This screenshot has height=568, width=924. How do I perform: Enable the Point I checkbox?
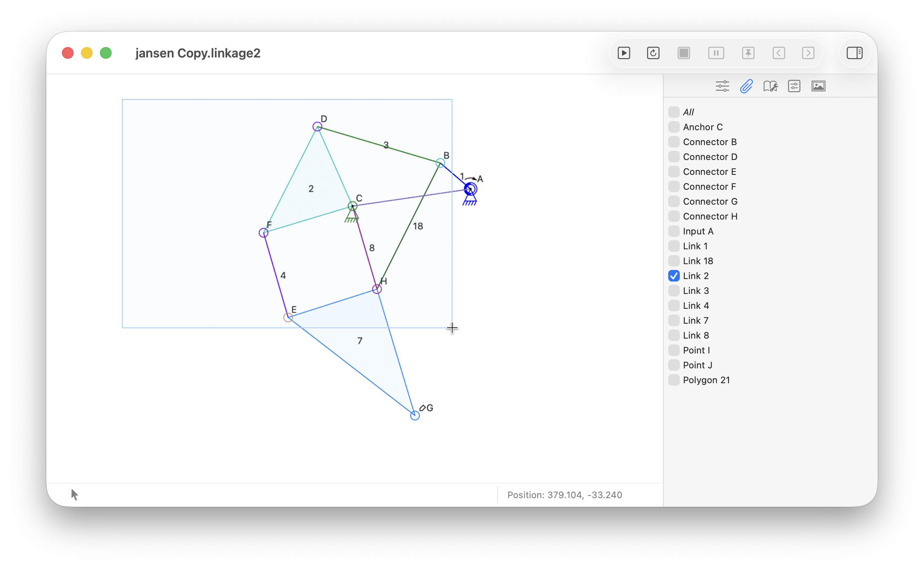pos(674,350)
